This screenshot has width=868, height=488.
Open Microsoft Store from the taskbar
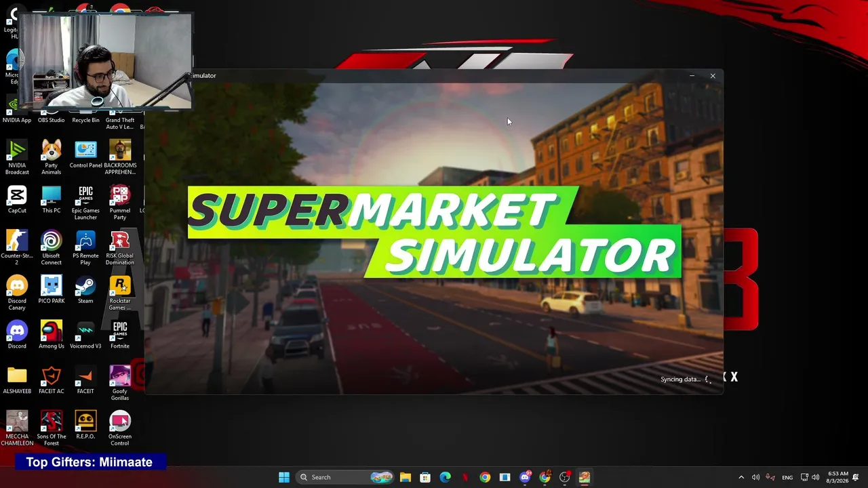pyautogui.click(x=425, y=477)
